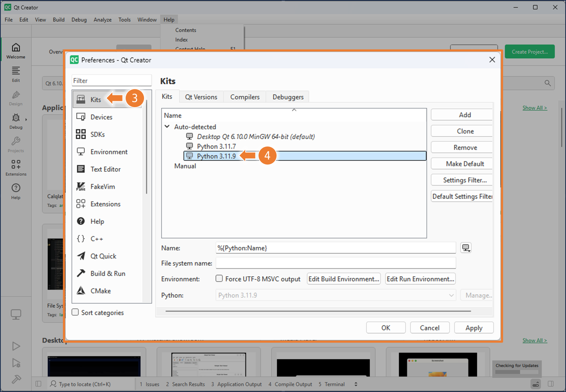Click Make Default button
This screenshot has height=392, width=566.
coord(462,164)
